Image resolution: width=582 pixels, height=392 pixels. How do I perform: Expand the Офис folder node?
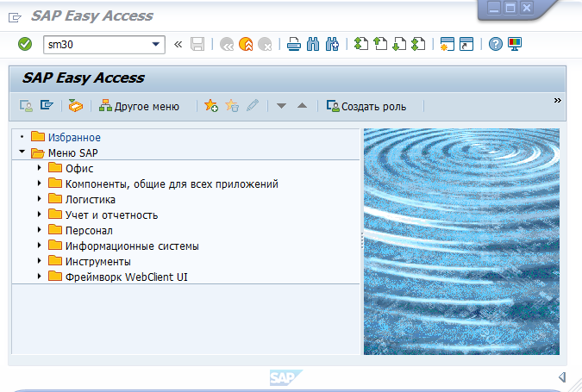tap(40, 168)
